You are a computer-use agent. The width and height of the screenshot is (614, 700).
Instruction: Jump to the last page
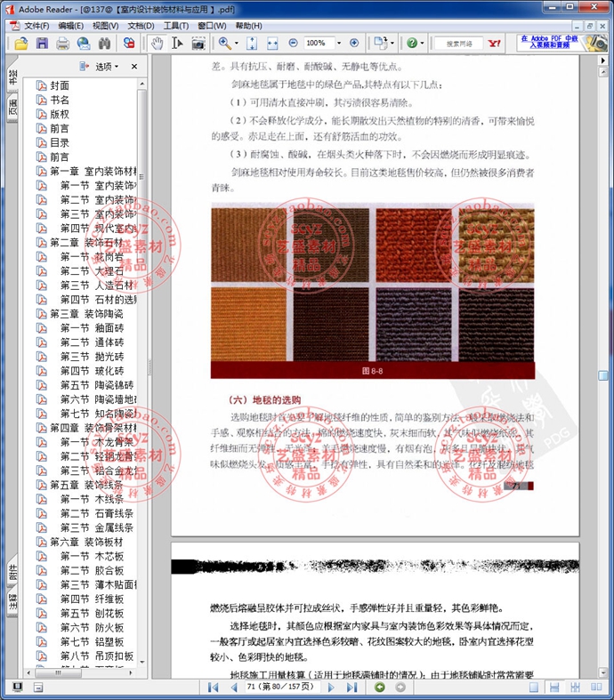pos(351,687)
